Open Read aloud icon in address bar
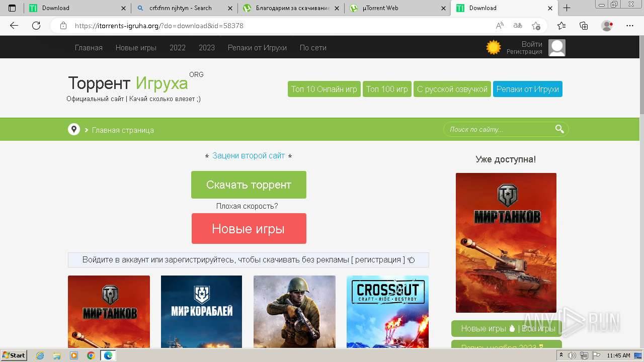644x362 pixels. pyautogui.click(x=500, y=26)
